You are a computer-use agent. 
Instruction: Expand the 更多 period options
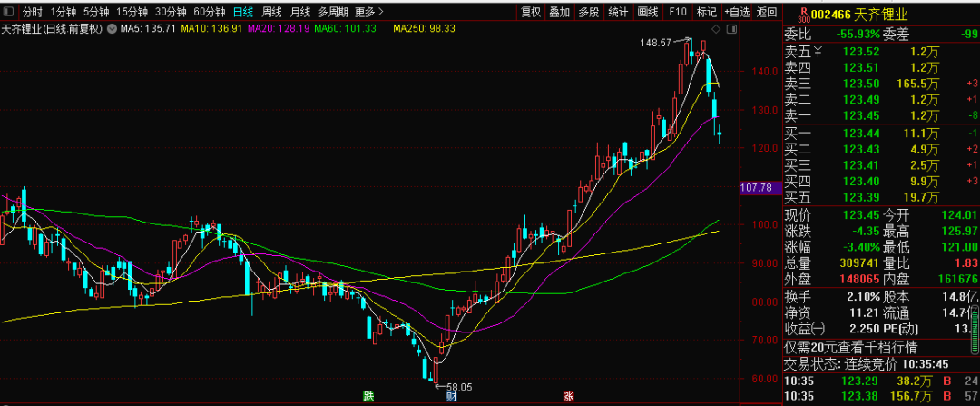(x=369, y=12)
